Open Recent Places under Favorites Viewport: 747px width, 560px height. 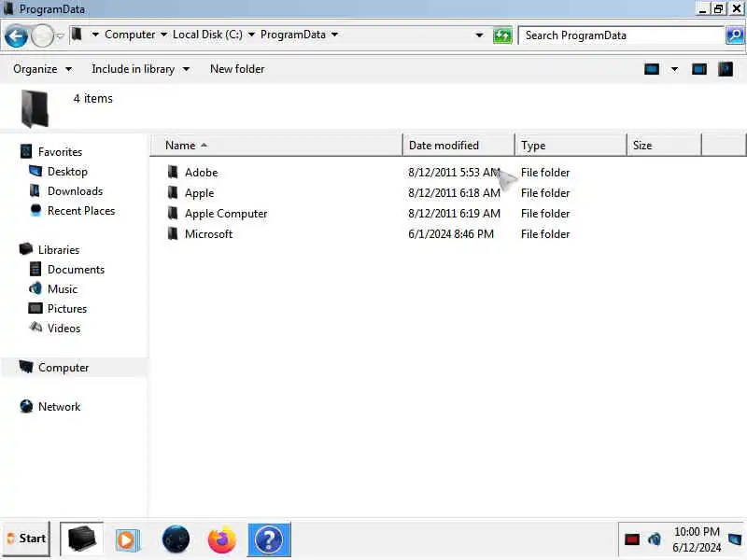(81, 211)
